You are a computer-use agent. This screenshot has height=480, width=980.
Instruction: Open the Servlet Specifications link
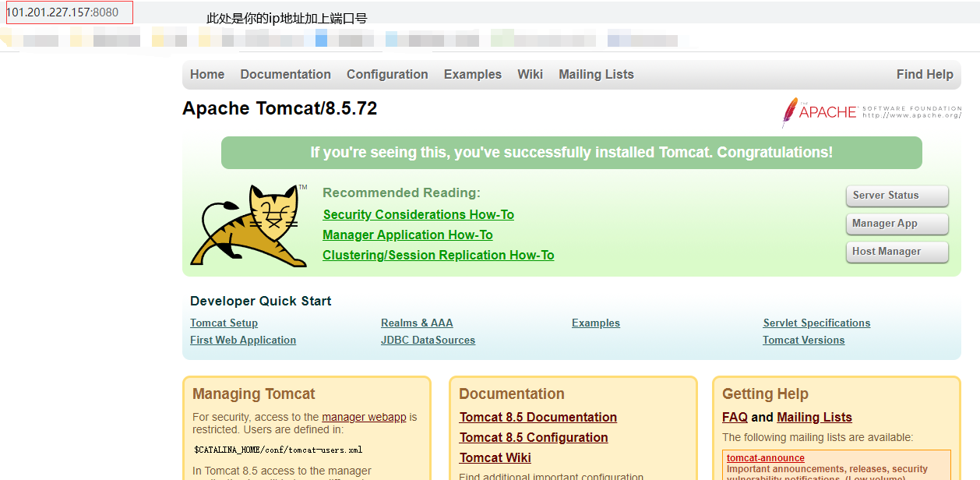[816, 323]
